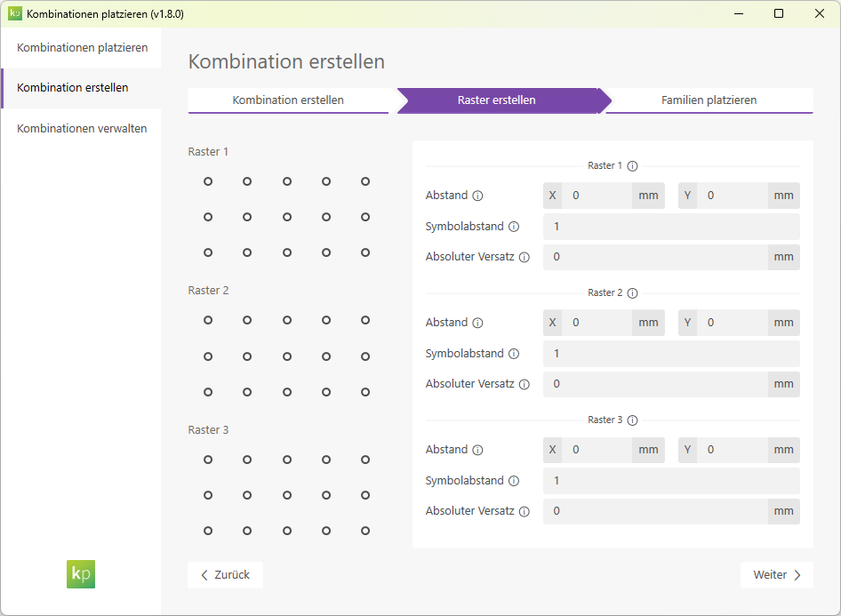This screenshot has height=616, width=841.
Task: Go back to the Kombination erstellen wizard step
Action: pyautogui.click(x=289, y=100)
